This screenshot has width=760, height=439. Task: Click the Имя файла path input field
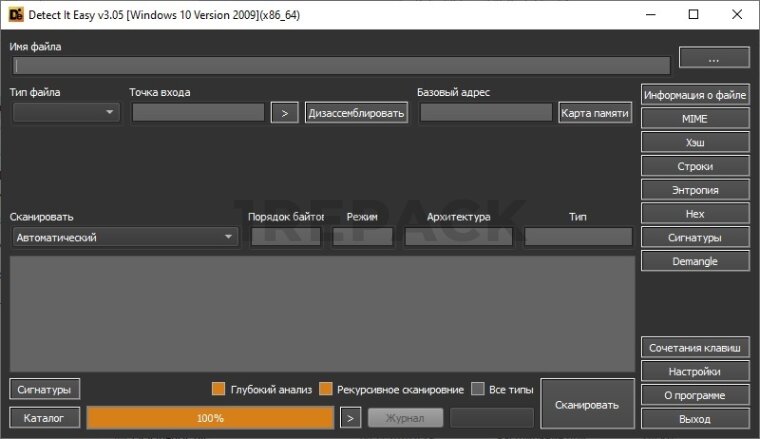[341, 66]
